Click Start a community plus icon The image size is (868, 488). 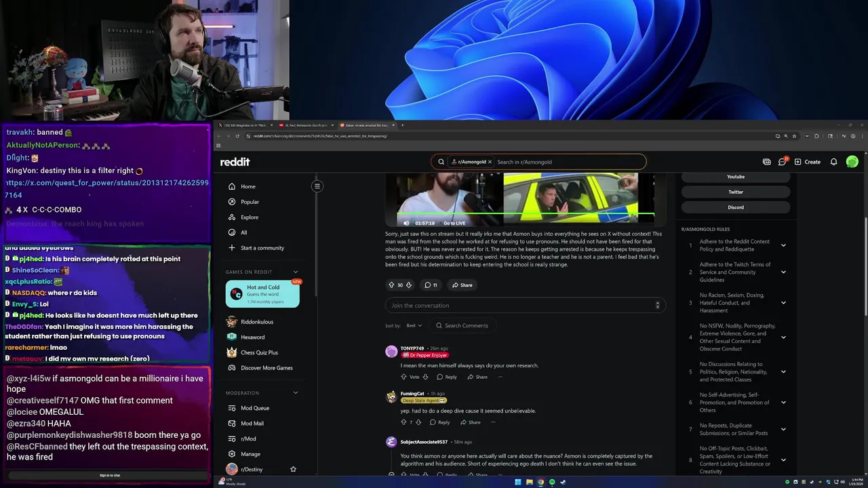click(232, 248)
